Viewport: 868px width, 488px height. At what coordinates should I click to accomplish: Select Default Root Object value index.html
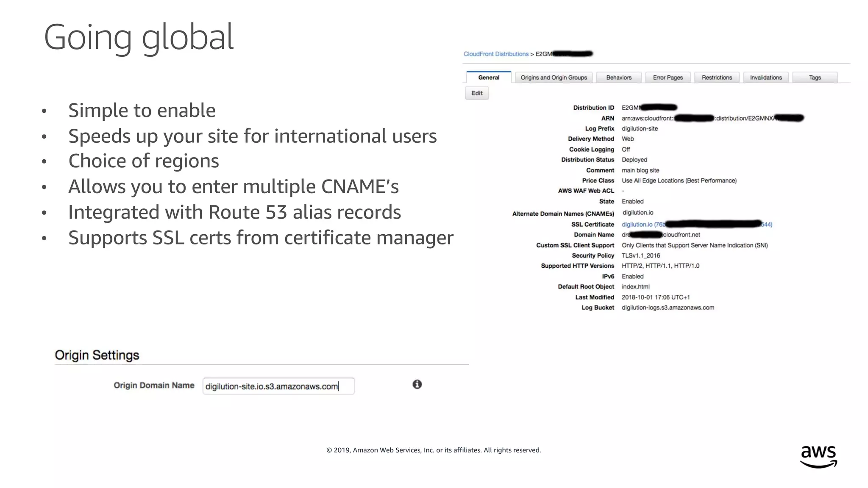(x=635, y=287)
